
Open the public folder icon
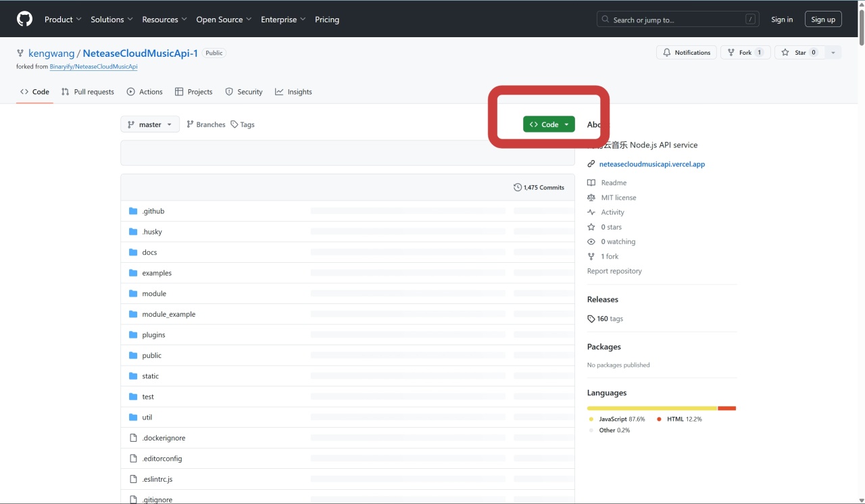tap(133, 355)
